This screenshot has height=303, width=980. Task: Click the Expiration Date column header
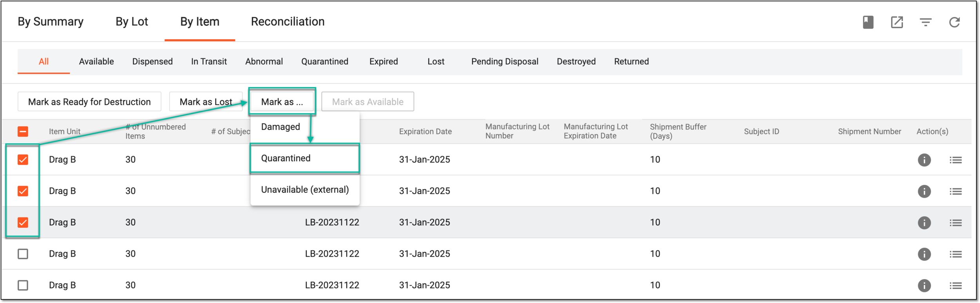pyautogui.click(x=425, y=131)
